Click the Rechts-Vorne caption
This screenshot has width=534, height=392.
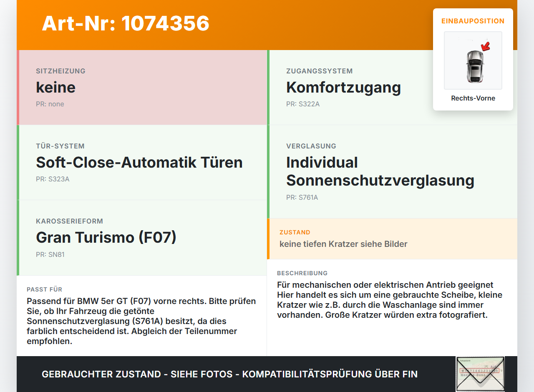473,98
